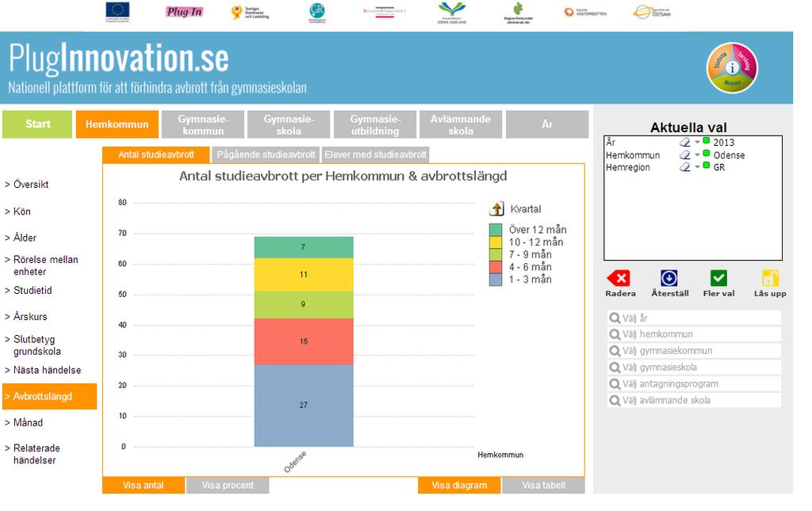
Task: Click the PlugInnovation.se header title
Action: (x=119, y=57)
